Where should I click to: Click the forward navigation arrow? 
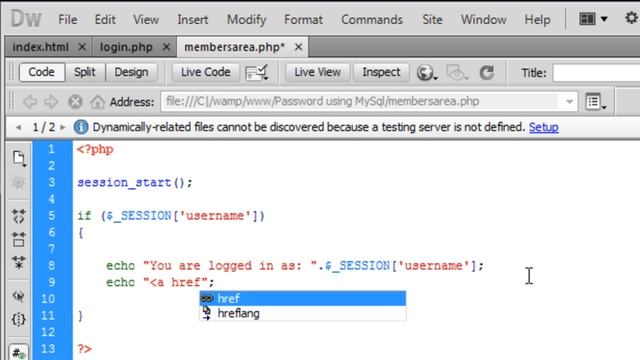51,102
